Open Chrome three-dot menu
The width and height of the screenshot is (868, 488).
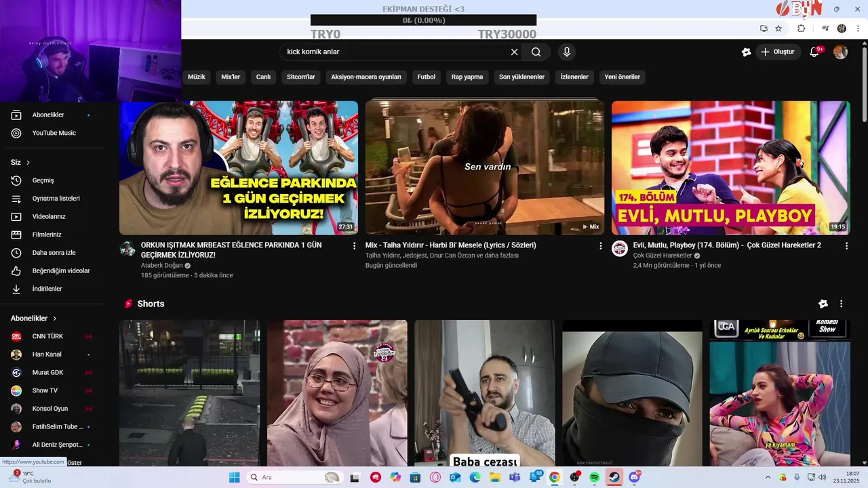pyautogui.click(x=858, y=28)
